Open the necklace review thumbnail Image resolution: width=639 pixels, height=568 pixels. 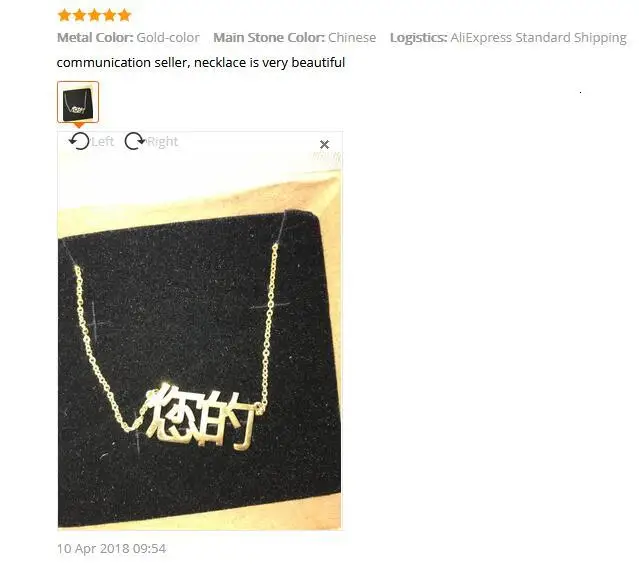click(78, 102)
